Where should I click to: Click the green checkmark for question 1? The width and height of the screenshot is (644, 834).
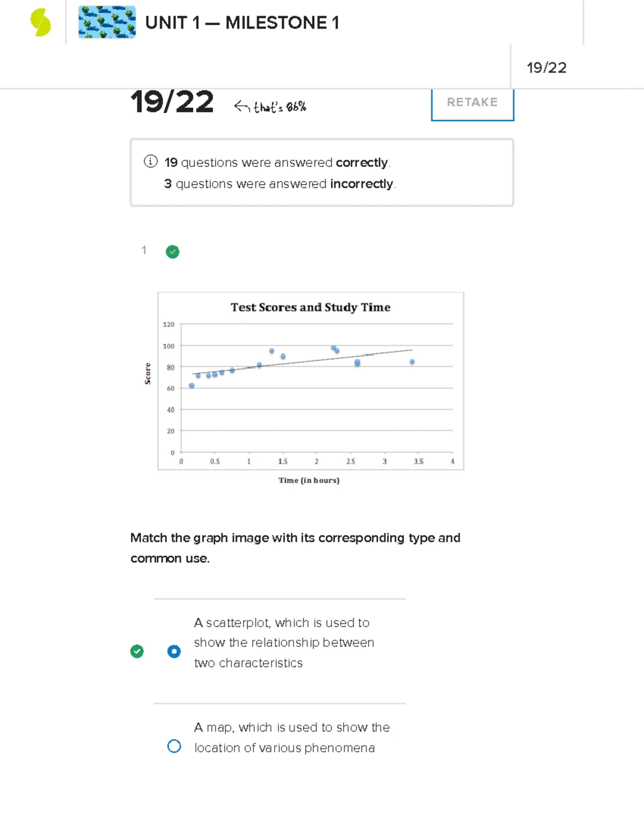coord(172,252)
